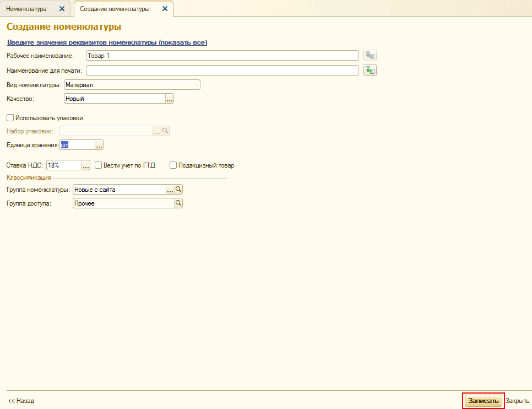Click disabled magnifier beside Набор упаковок
The width and height of the screenshot is (532, 409).
pos(165,131)
